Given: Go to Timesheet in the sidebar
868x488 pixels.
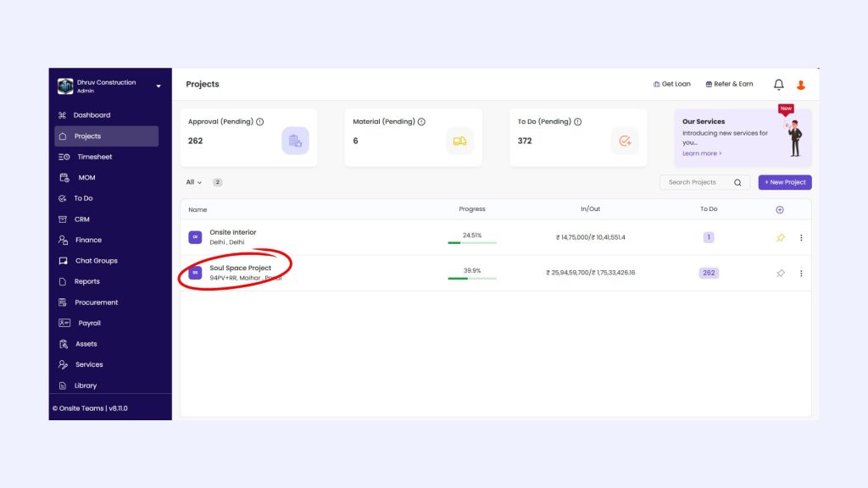Looking at the screenshot, I should coord(94,157).
